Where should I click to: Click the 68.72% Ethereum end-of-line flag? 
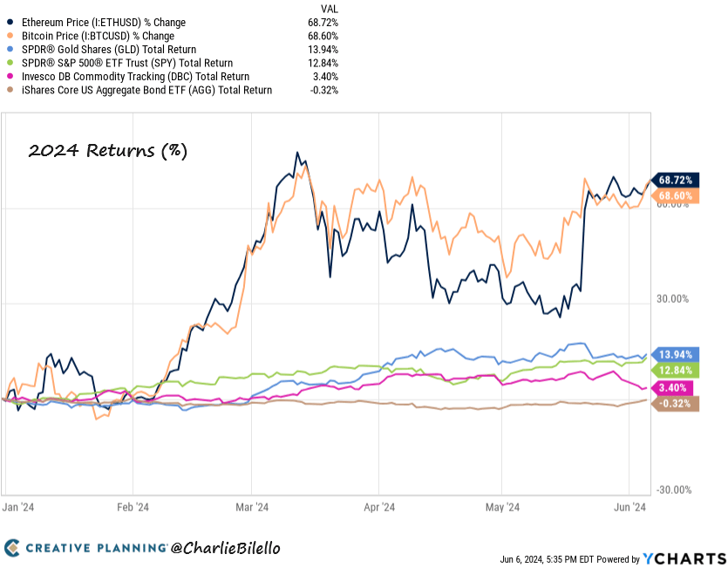point(676,180)
